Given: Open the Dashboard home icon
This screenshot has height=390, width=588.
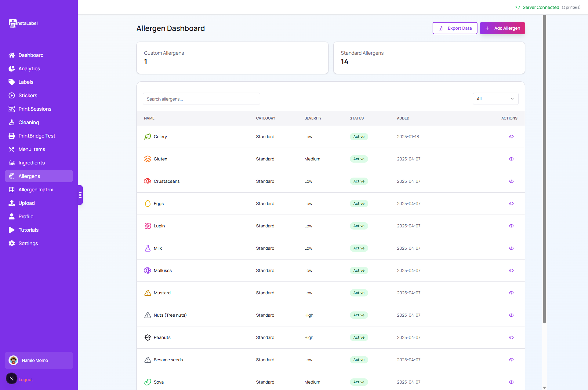Looking at the screenshot, I should point(12,55).
